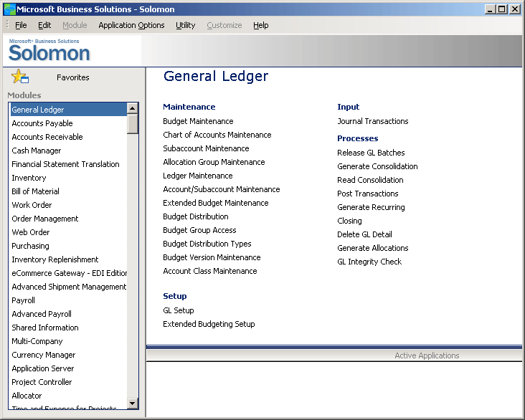Viewport: 525px width, 420px height.
Task: Select Allocator module
Action: [68, 396]
